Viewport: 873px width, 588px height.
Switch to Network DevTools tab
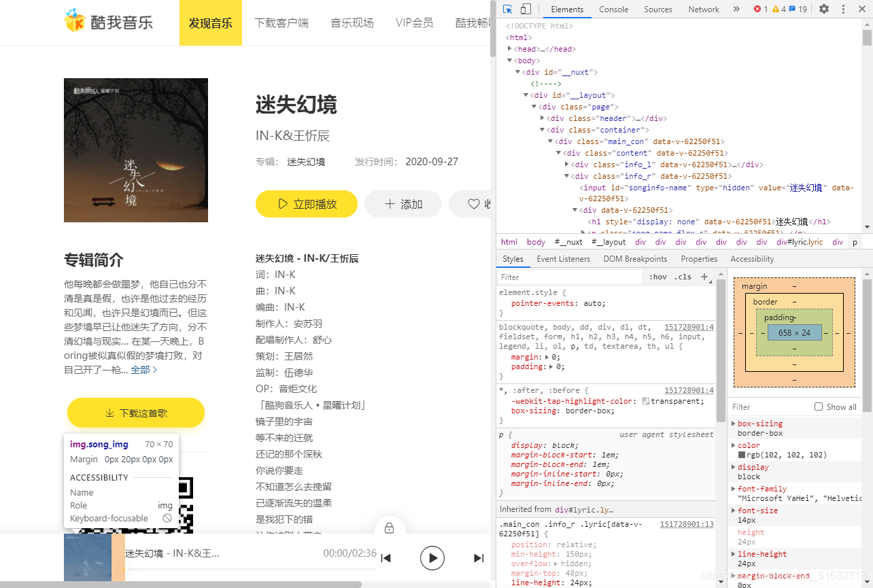tap(704, 9)
